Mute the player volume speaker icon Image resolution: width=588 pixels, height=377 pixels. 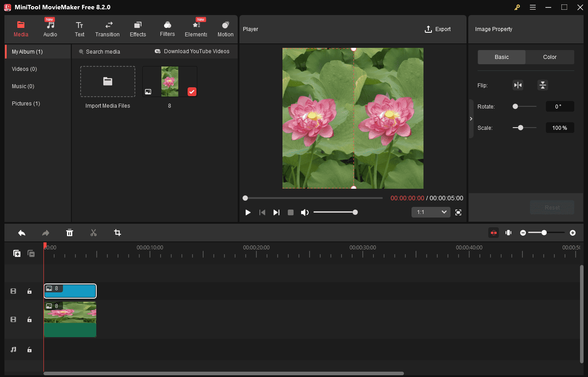tap(305, 213)
